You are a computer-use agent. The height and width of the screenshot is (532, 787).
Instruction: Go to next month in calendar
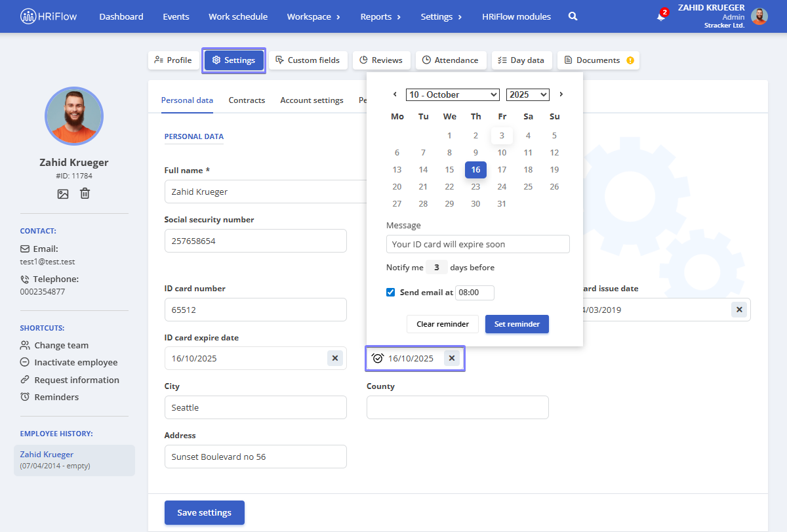561,94
